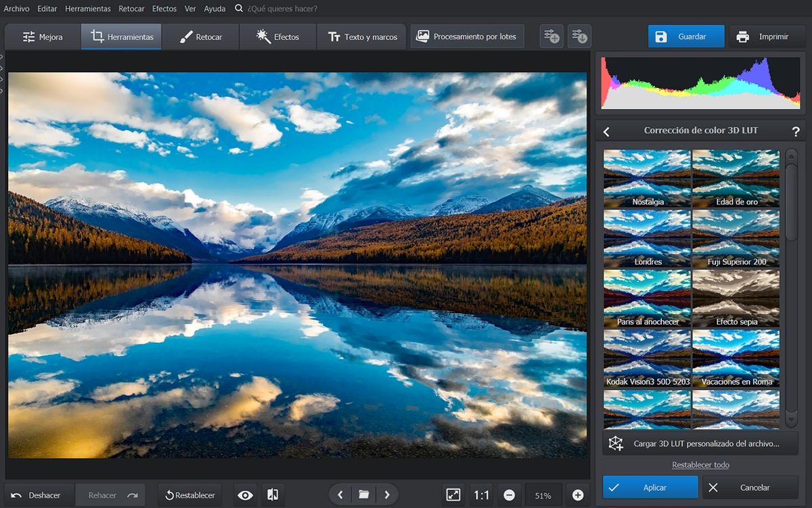Click the Restablecer todo link
This screenshot has height=508, width=812.
click(700, 465)
